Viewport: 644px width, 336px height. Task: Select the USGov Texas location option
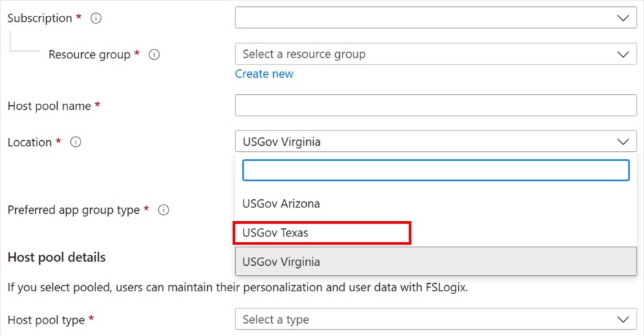275,233
